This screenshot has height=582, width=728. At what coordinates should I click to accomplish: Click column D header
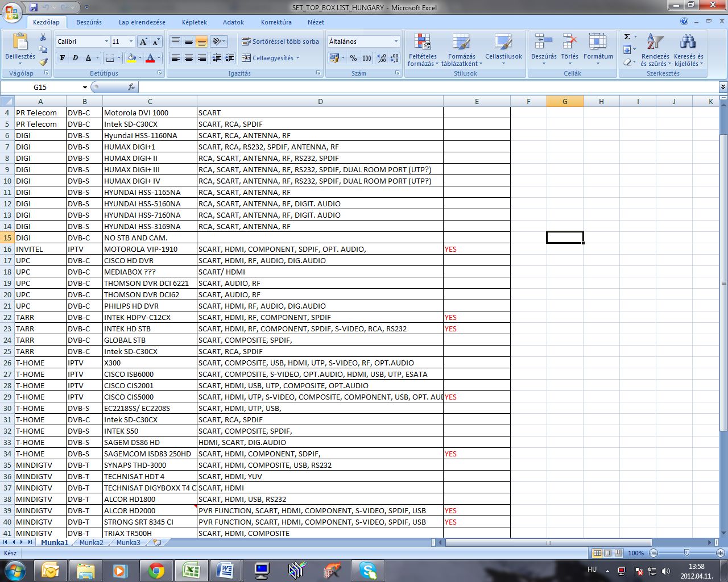point(320,102)
